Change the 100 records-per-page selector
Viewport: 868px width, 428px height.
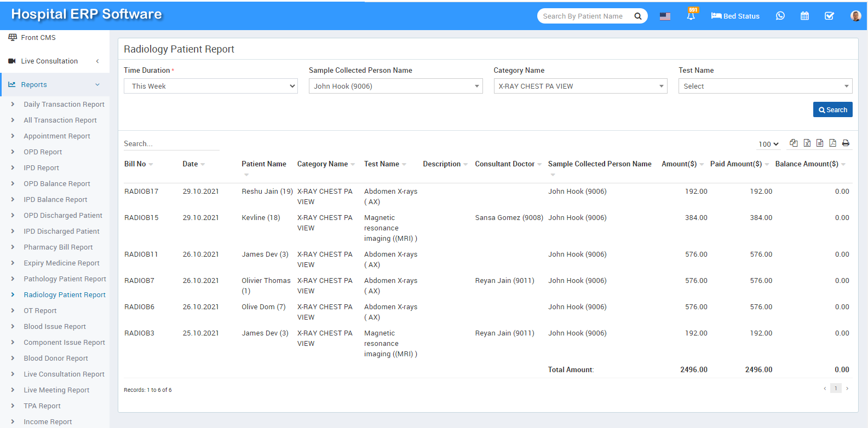coord(768,144)
